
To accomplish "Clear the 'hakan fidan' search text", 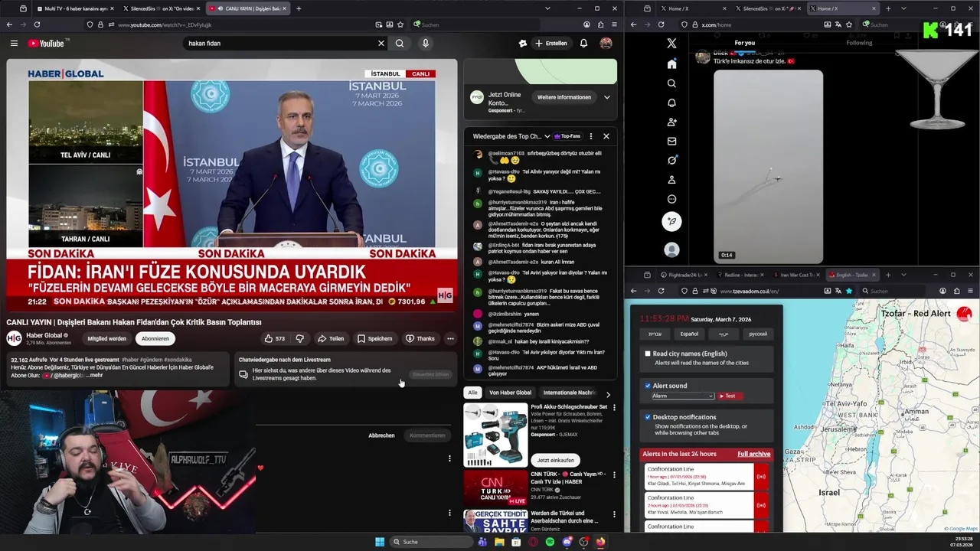I will [x=381, y=44].
